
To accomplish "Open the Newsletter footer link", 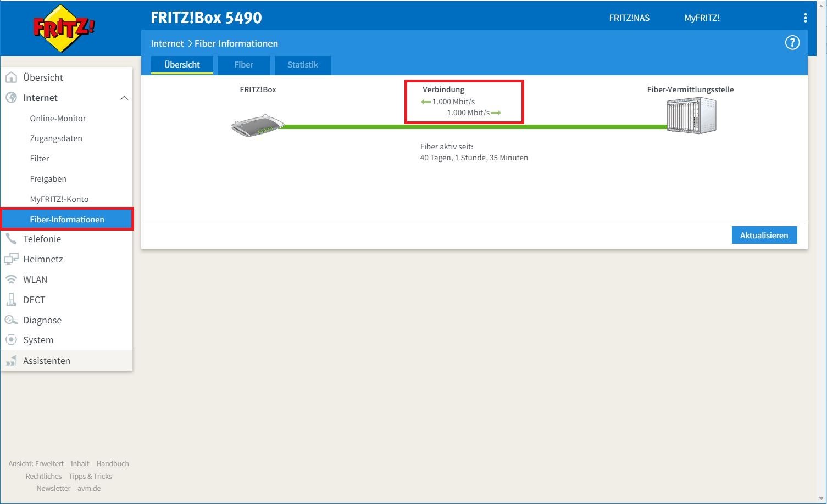I will coord(53,489).
